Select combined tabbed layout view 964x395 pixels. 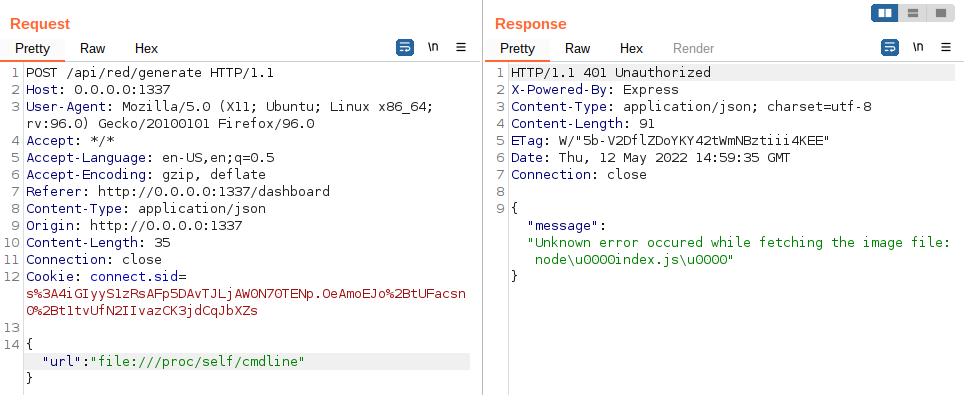click(941, 13)
